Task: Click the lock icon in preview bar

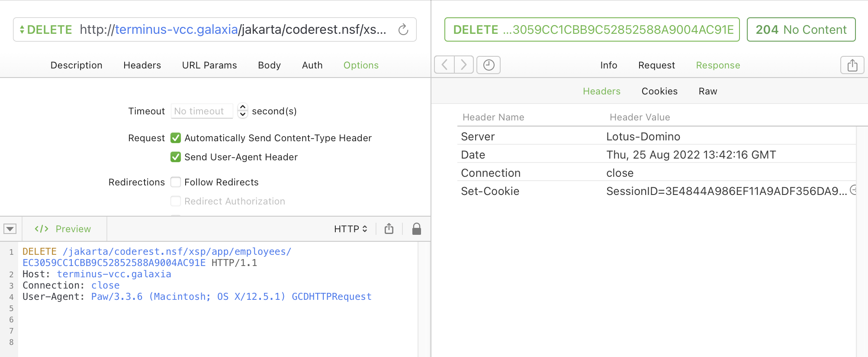Action: click(x=416, y=229)
